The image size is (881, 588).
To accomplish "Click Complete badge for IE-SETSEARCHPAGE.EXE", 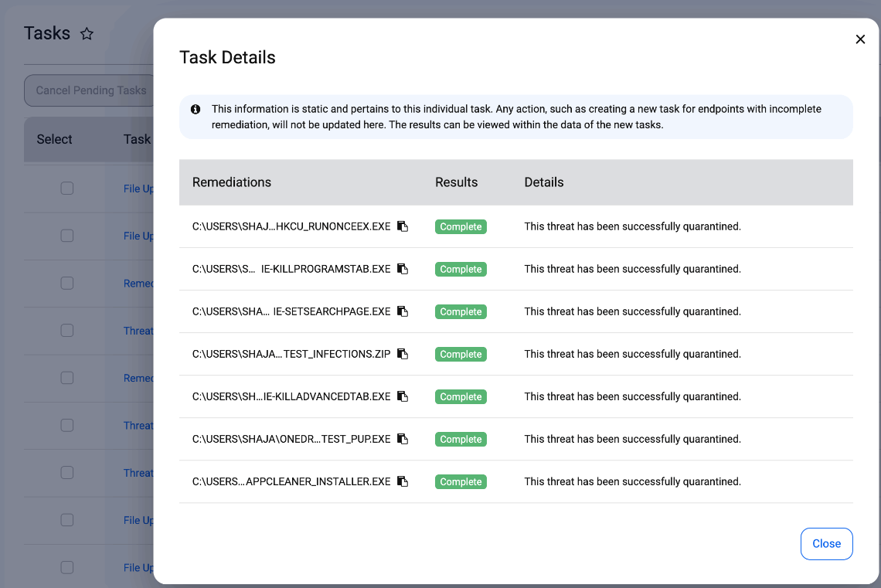I will (461, 311).
